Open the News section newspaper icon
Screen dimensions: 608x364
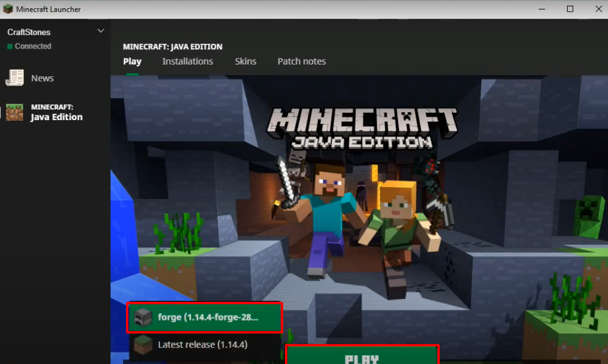[x=15, y=78]
